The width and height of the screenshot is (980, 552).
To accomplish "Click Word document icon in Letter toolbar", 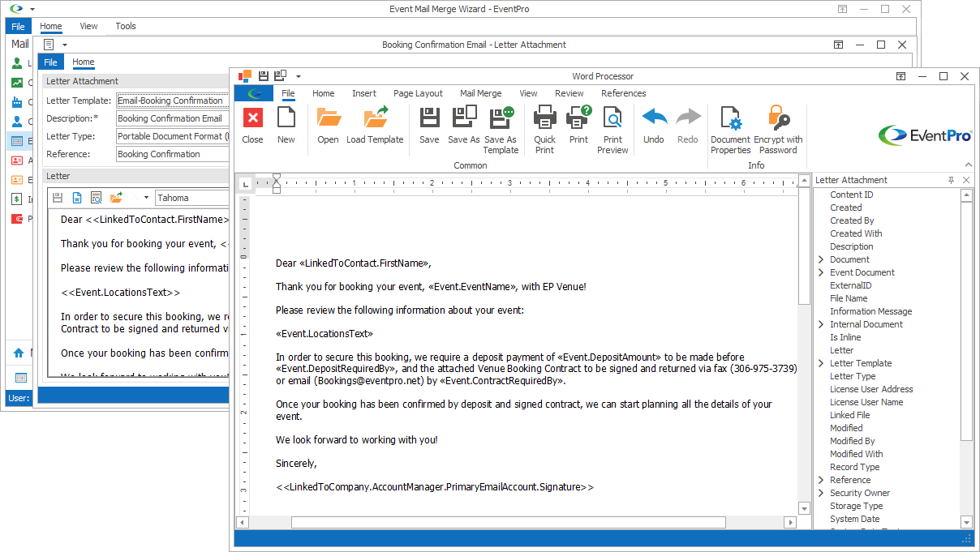I will coord(77,198).
